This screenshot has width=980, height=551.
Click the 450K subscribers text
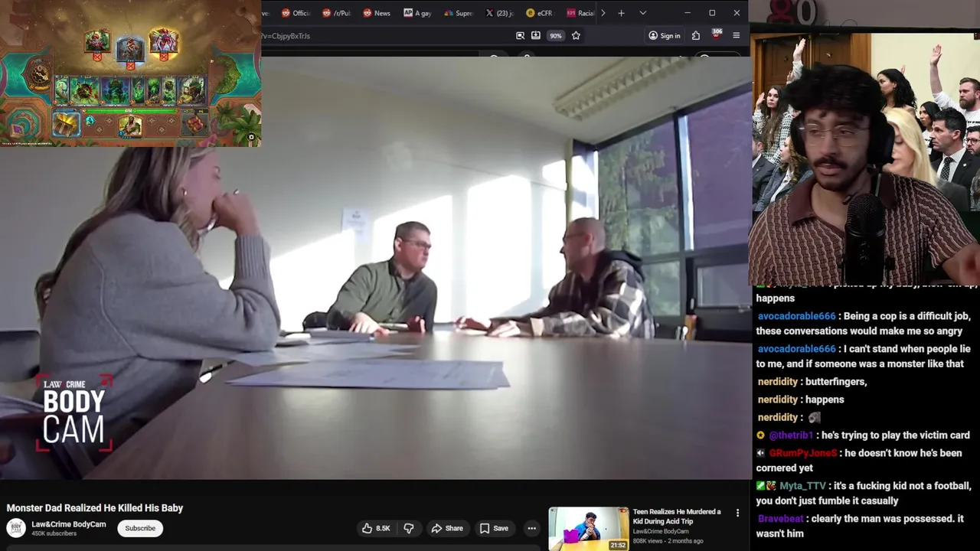(x=54, y=533)
